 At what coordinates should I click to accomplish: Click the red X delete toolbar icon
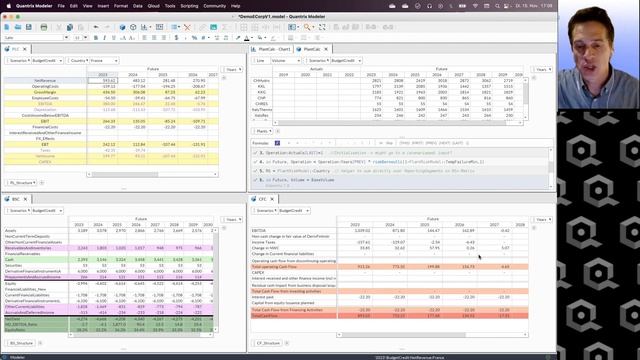coord(187,27)
